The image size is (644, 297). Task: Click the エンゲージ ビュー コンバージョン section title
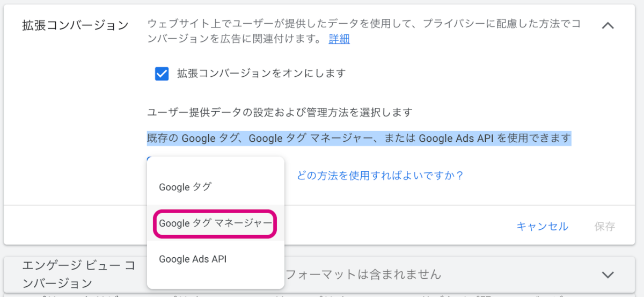click(x=78, y=274)
